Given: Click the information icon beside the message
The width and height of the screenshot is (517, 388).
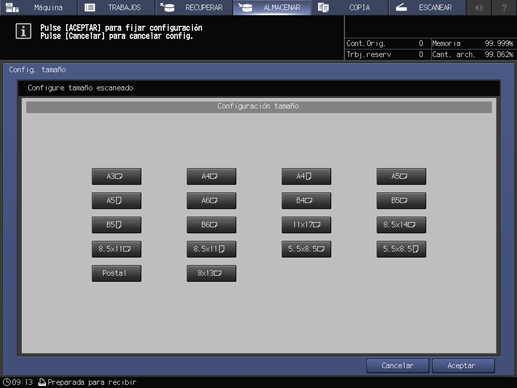Looking at the screenshot, I should pyautogui.click(x=23, y=31).
